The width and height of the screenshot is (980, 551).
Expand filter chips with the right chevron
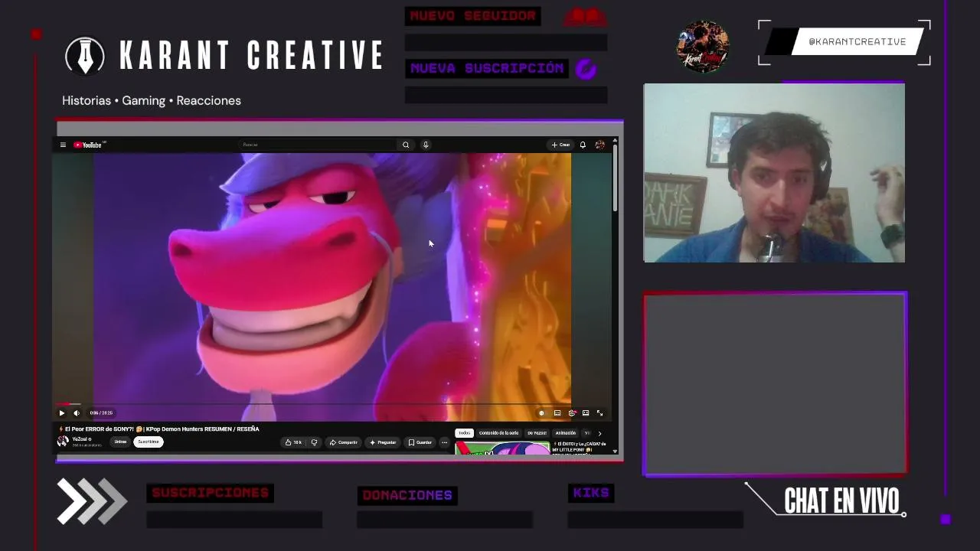599,433
